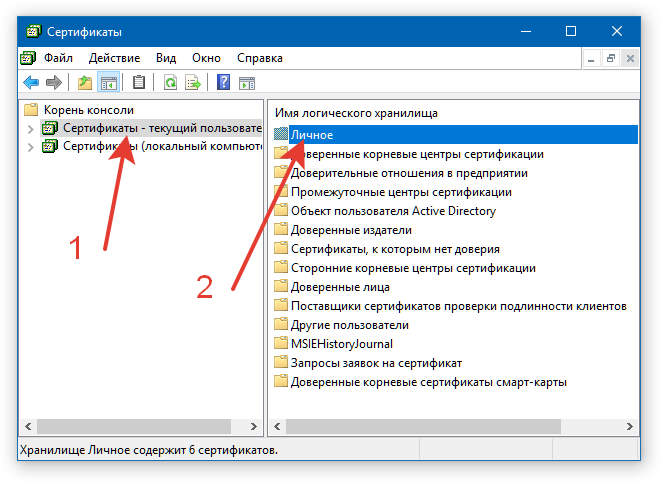Open the Вид menu
Viewport: 662px width, 483px height.
(166, 58)
